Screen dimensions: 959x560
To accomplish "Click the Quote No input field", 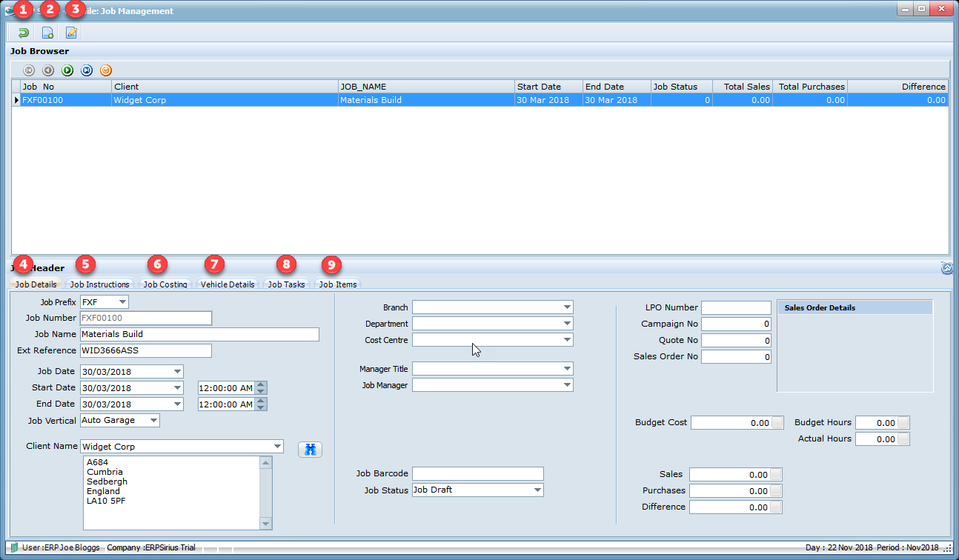I will pyautogui.click(x=736, y=341).
